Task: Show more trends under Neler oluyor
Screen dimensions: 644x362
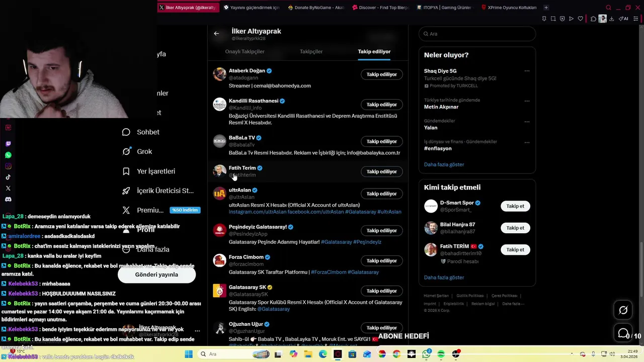Action: click(x=444, y=164)
